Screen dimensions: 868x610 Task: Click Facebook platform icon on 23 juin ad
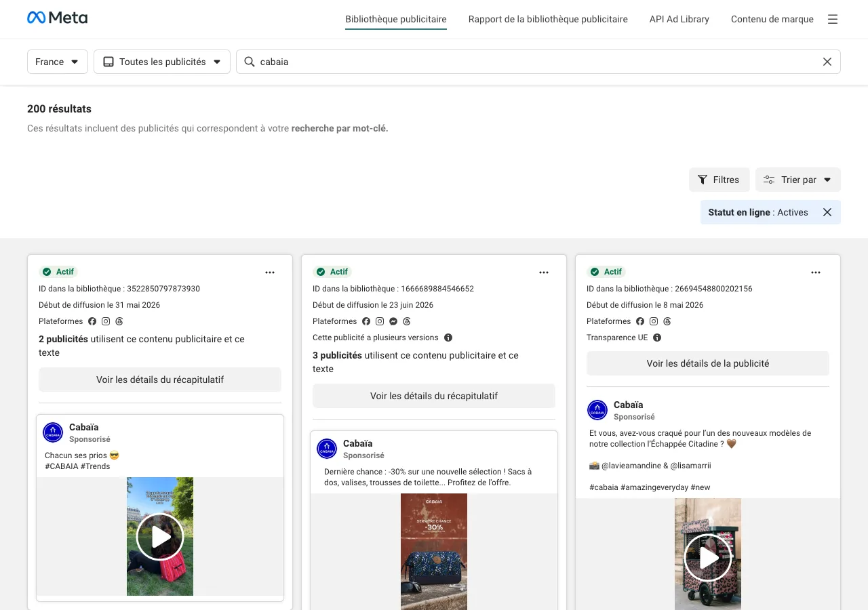pos(366,321)
